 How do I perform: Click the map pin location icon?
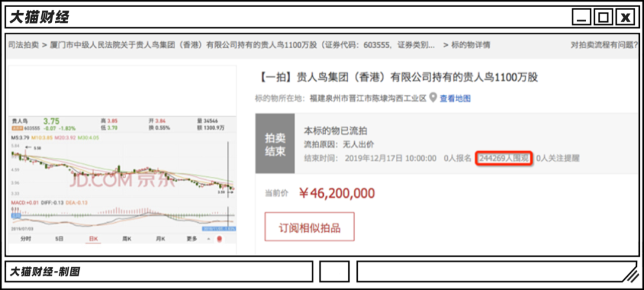[432, 98]
